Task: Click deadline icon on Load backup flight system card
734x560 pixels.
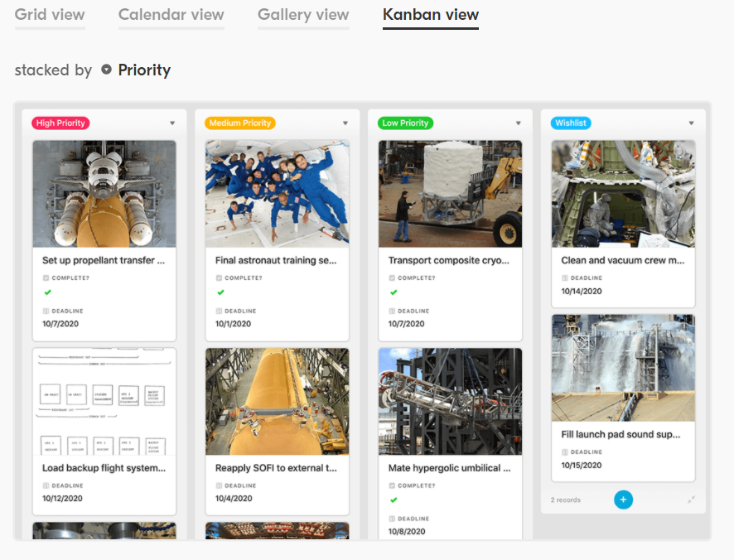Action: point(46,485)
